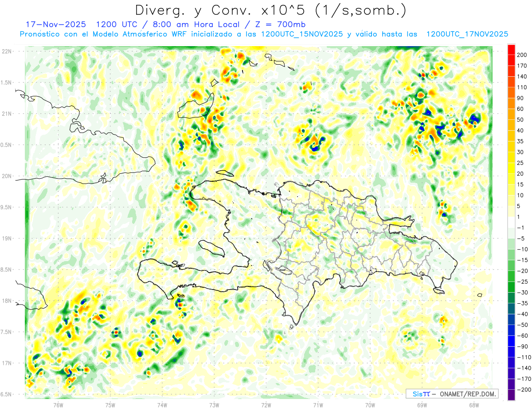Click the -1 colorbar label

pyautogui.click(x=521, y=227)
